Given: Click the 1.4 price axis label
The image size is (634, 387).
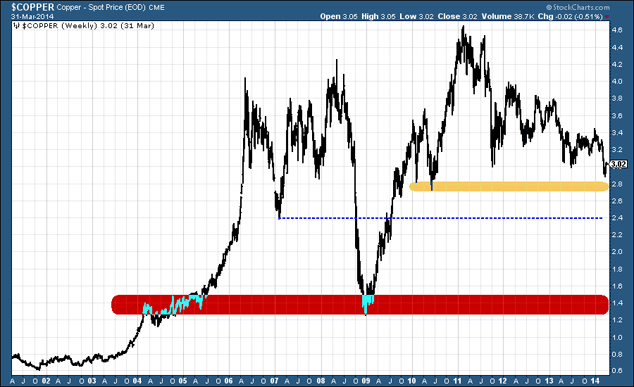Looking at the screenshot, I should coord(617,303).
